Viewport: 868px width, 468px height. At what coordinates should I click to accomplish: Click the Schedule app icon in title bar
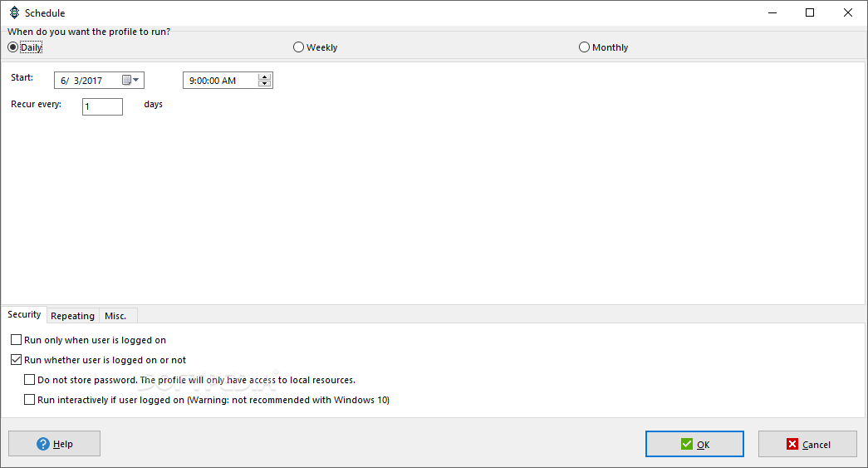14,12
